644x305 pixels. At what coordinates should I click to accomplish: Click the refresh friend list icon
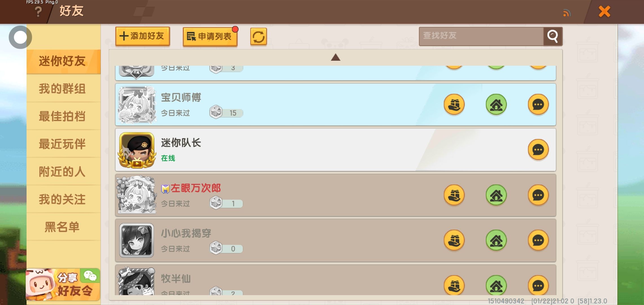[258, 37]
